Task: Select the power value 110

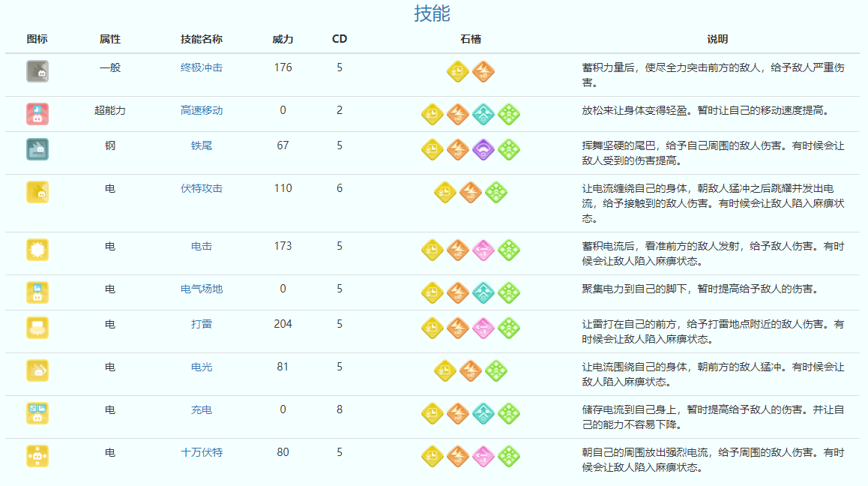Action: 283,188
